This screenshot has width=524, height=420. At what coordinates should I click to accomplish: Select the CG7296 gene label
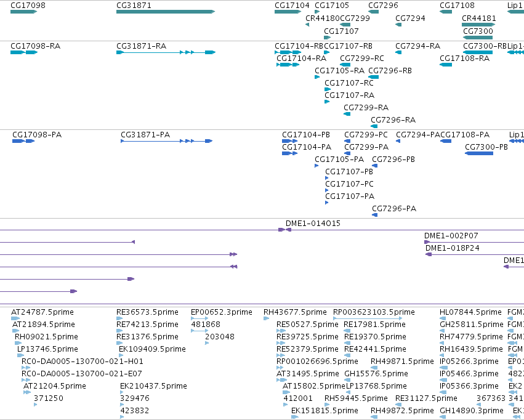(x=383, y=6)
